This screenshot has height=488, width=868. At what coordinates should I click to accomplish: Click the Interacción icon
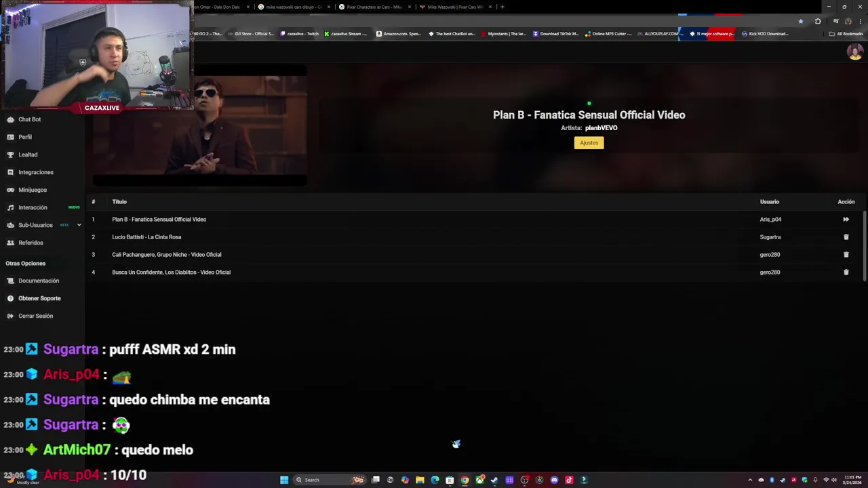10,207
